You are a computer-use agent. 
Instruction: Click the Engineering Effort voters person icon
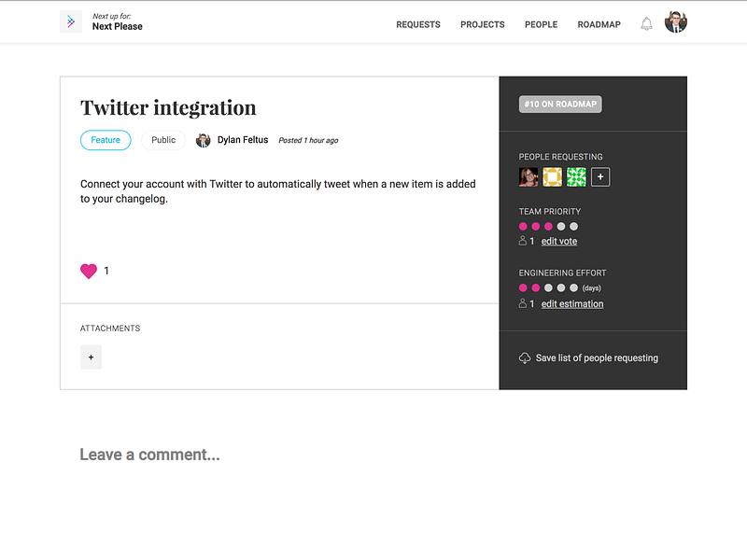click(523, 303)
